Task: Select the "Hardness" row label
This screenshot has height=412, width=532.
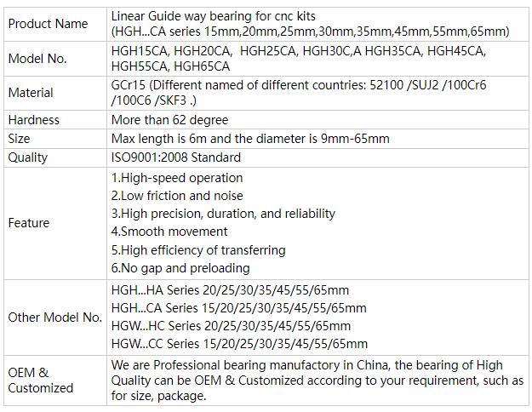Action: pyautogui.click(x=34, y=120)
